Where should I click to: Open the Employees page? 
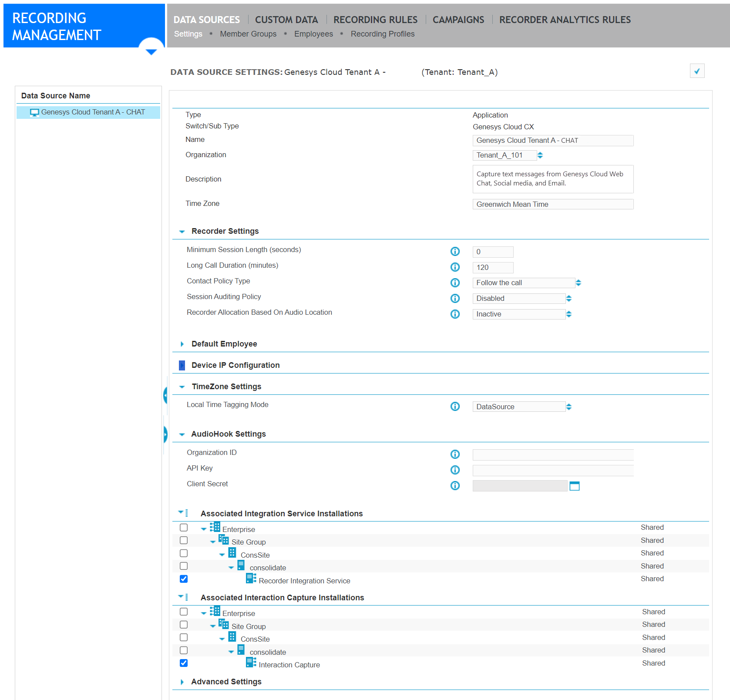point(313,34)
